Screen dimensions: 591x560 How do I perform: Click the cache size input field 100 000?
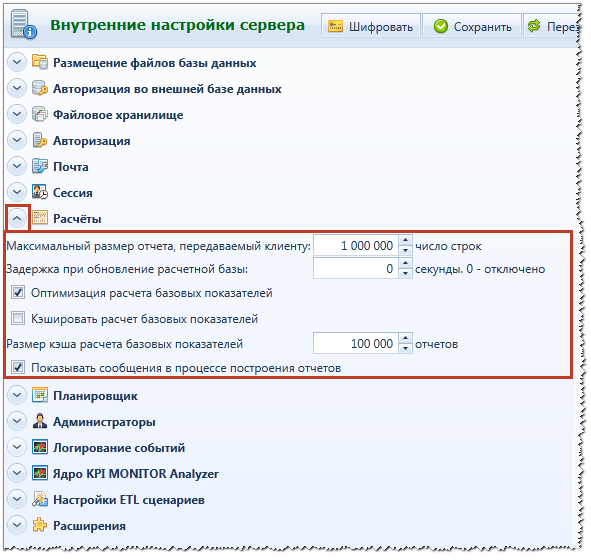tap(355, 343)
